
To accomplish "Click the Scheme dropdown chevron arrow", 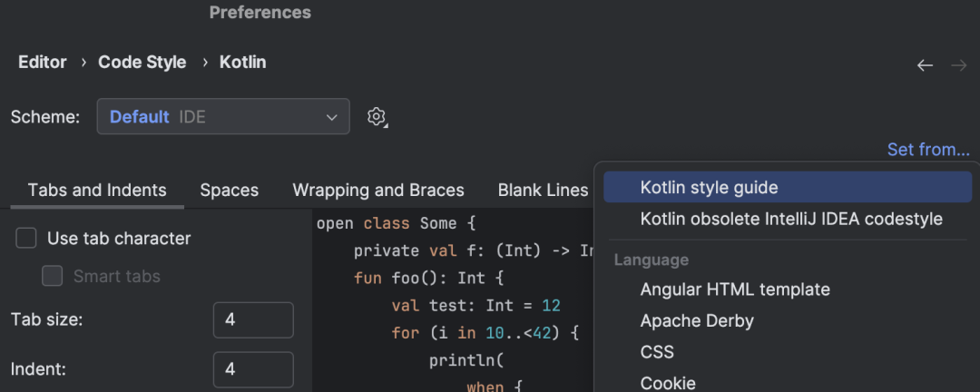I will point(332,118).
